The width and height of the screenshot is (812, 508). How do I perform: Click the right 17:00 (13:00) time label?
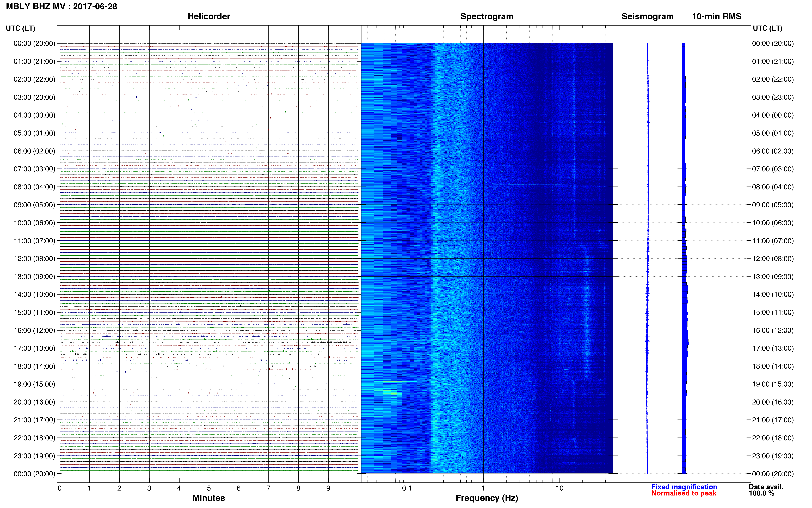tap(773, 348)
